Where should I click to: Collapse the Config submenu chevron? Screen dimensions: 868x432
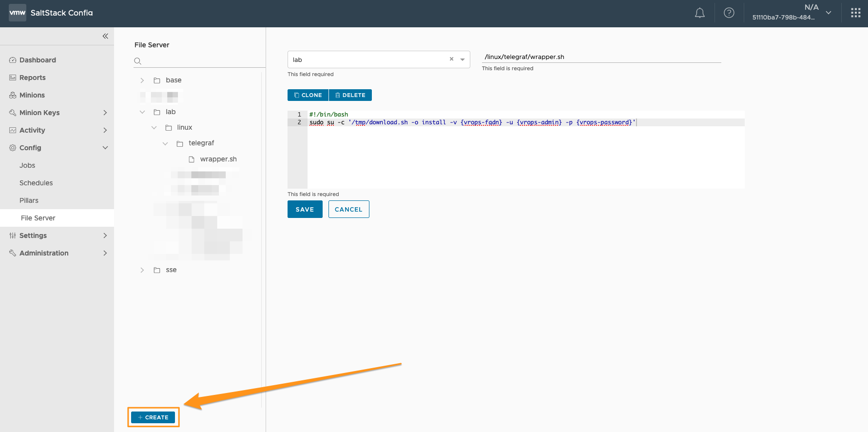(105, 148)
